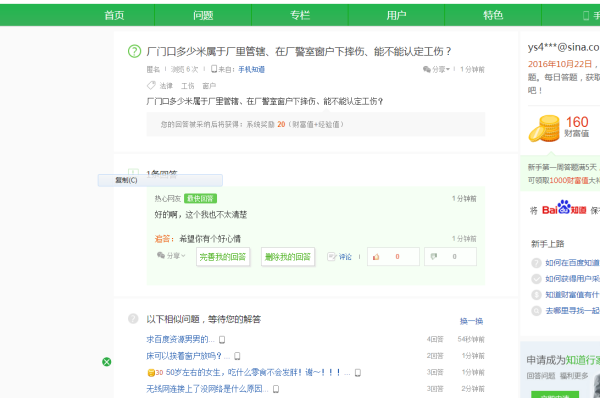The height and width of the screenshot is (398, 600).
Task: Click phone icon after 求百度资源男男的
Action: pos(222,339)
